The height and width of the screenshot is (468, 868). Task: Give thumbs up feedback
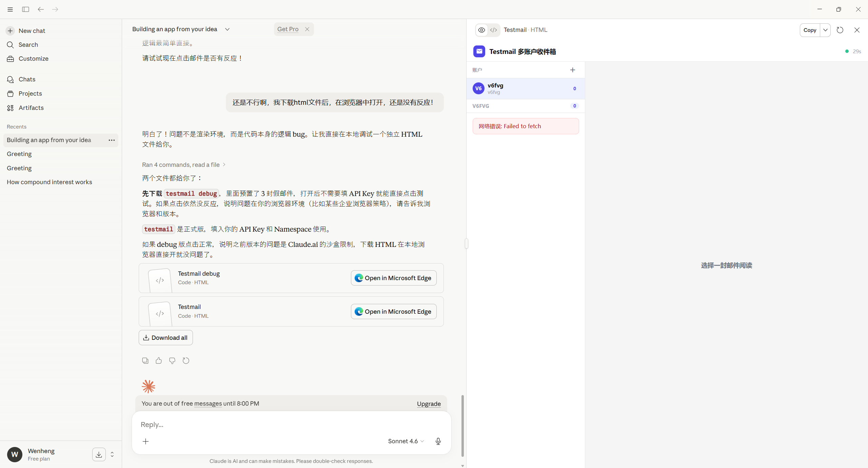coord(159,361)
